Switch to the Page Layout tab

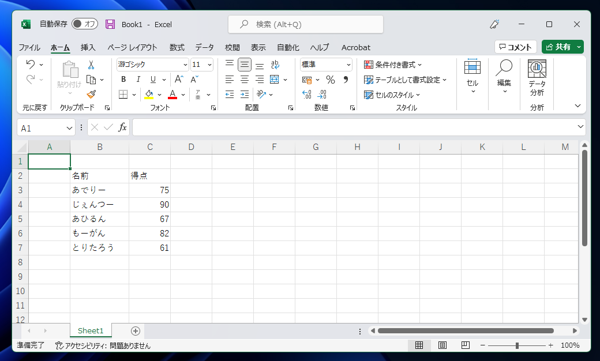(132, 47)
